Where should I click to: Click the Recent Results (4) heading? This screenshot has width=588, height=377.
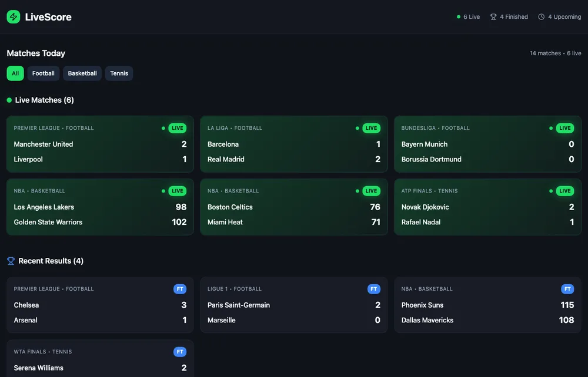pyautogui.click(x=51, y=261)
